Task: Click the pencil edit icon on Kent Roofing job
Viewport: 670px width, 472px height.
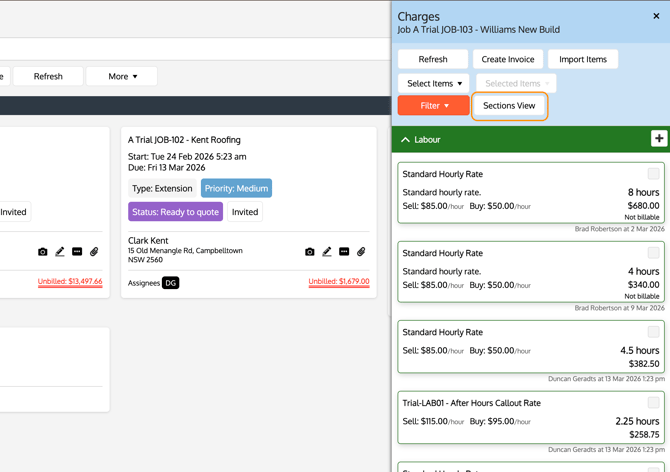Action: pyautogui.click(x=327, y=252)
